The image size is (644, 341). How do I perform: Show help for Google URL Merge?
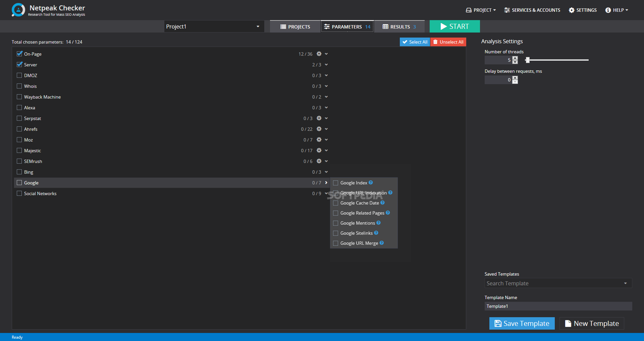pyautogui.click(x=381, y=243)
